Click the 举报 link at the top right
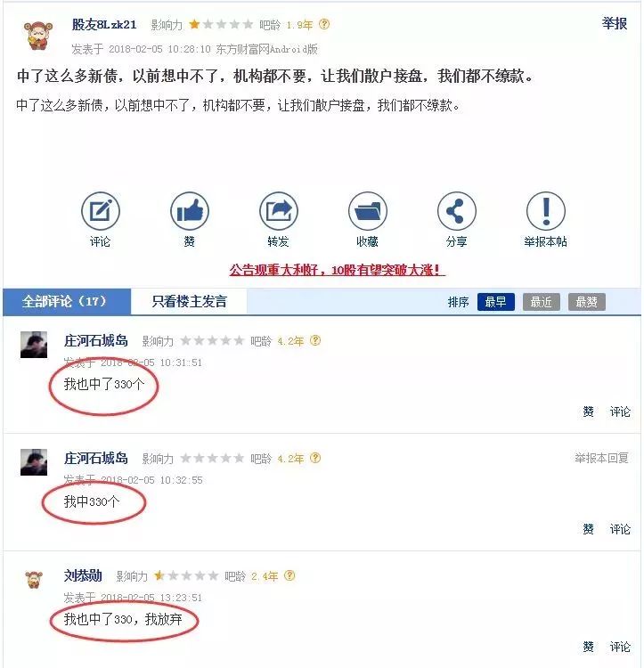 (x=615, y=23)
